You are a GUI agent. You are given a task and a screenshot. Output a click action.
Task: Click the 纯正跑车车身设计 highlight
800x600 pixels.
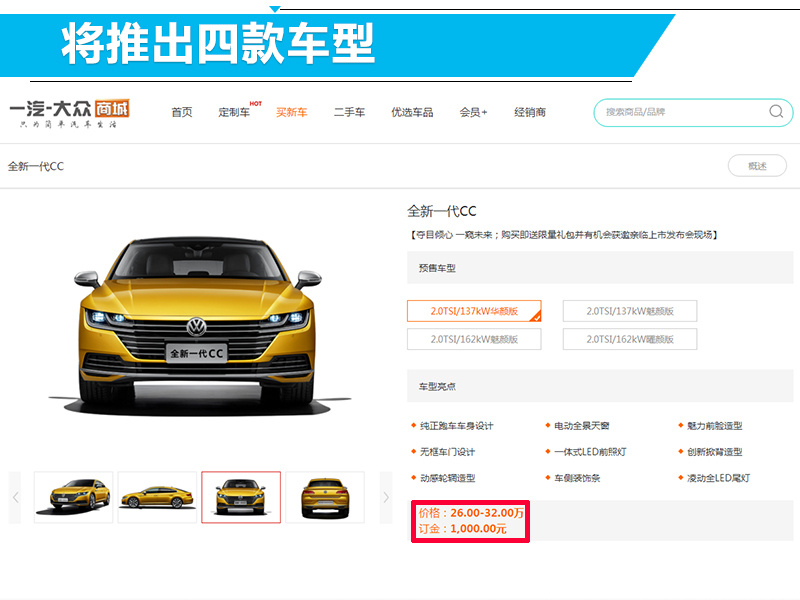click(456, 426)
